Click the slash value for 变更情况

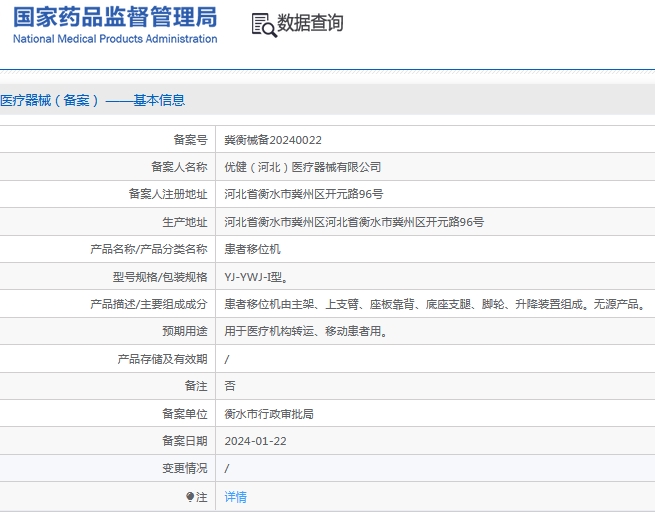tap(227, 469)
